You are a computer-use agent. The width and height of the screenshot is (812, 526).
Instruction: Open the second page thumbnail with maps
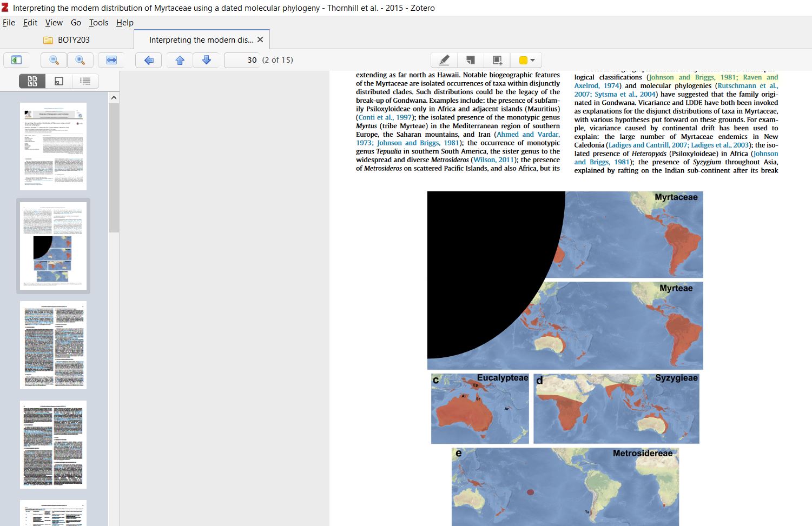tap(53, 246)
